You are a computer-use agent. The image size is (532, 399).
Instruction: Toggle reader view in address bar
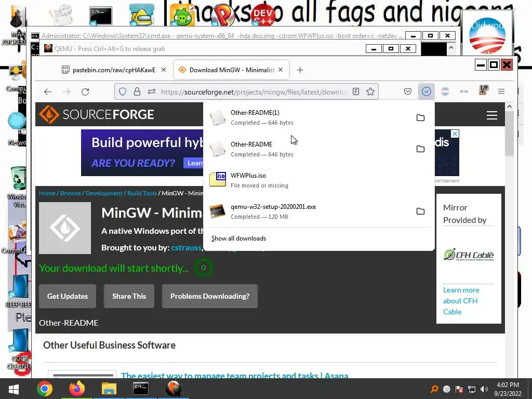355,91
